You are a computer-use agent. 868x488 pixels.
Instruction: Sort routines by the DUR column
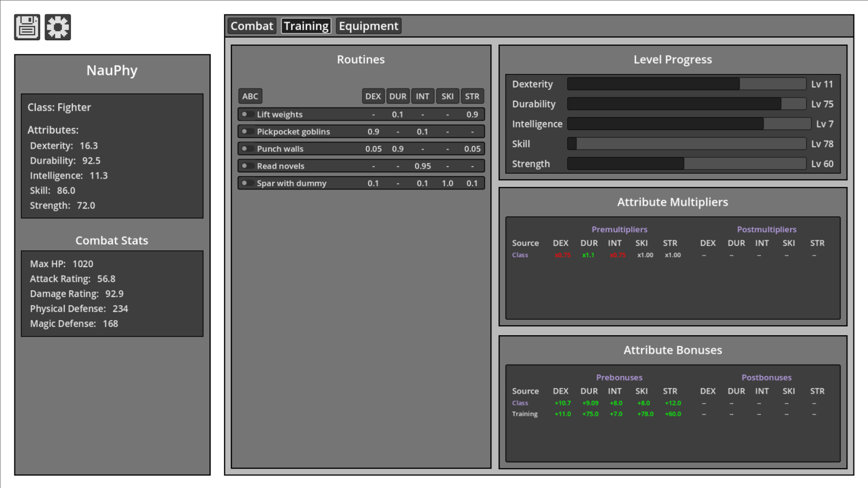pyautogui.click(x=397, y=96)
